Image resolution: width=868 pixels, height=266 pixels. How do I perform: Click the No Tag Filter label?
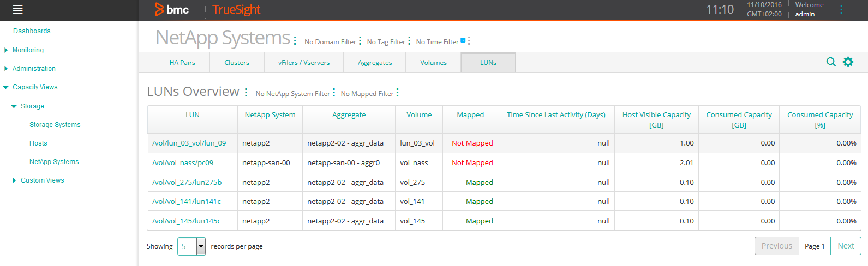(x=386, y=42)
